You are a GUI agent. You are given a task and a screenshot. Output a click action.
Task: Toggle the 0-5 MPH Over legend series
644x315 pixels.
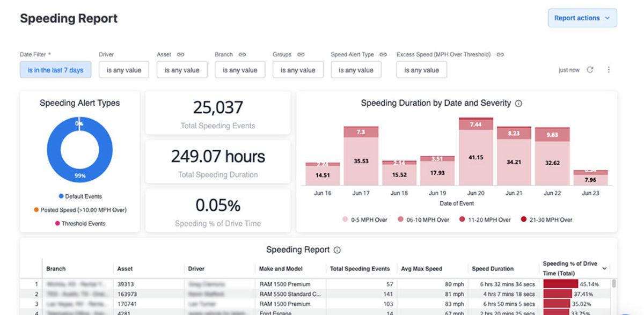click(x=364, y=219)
